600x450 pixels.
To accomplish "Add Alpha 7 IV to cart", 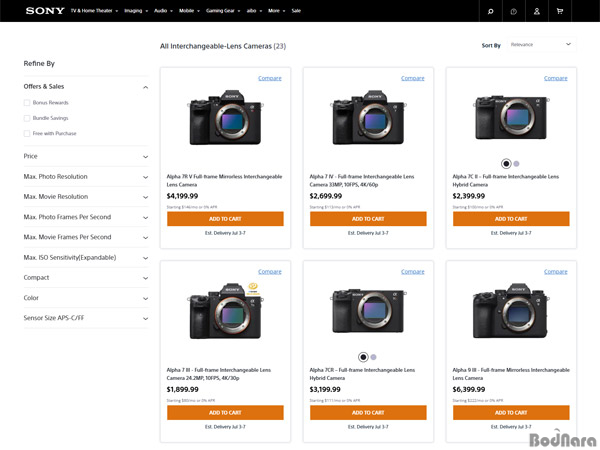I will pyautogui.click(x=368, y=219).
